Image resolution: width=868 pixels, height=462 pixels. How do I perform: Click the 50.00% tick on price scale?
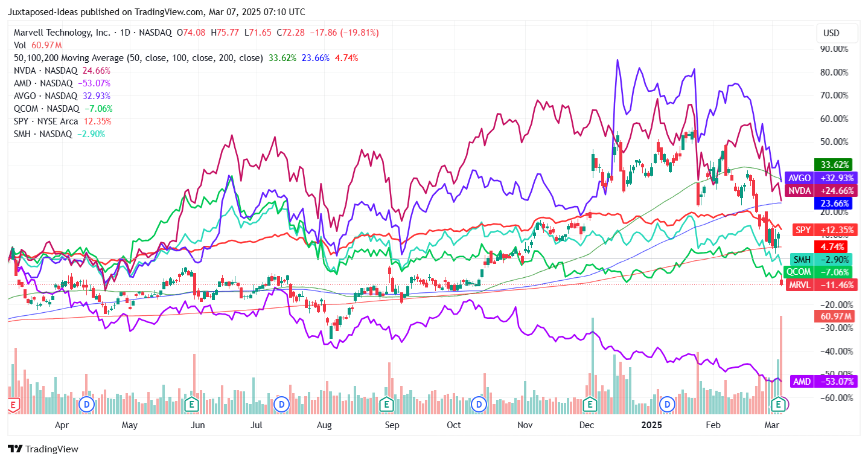pos(835,142)
